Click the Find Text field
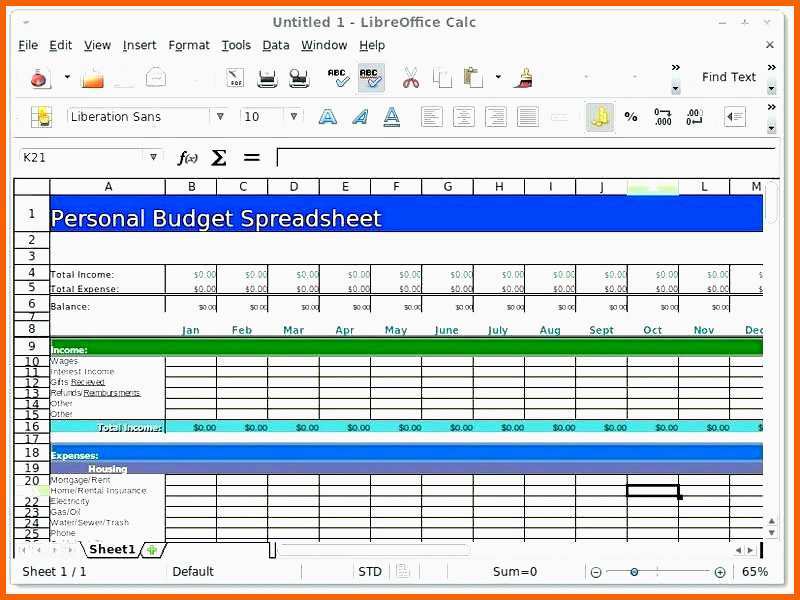 (728, 77)
